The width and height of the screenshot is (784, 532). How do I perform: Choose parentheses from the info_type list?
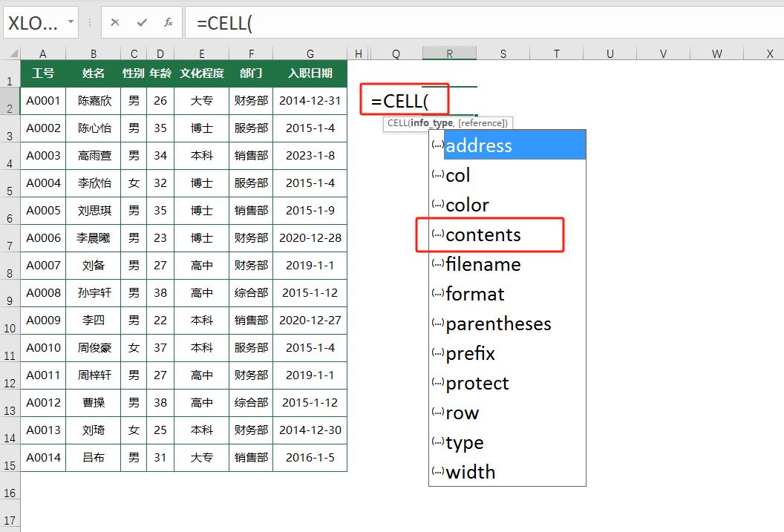pos(508,324)
